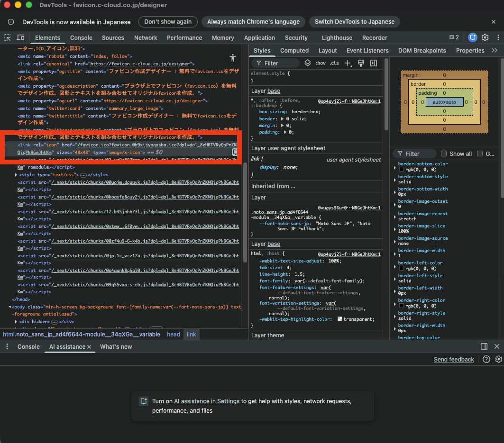Toggle rendering emulations paintbrush icon
The image size is (504, 443).
(360, 63)
